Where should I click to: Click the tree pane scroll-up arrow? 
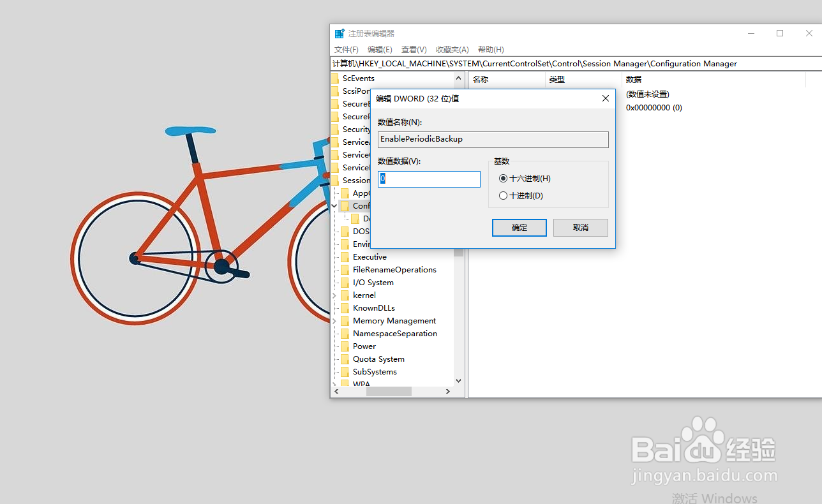tap(458, 78)
